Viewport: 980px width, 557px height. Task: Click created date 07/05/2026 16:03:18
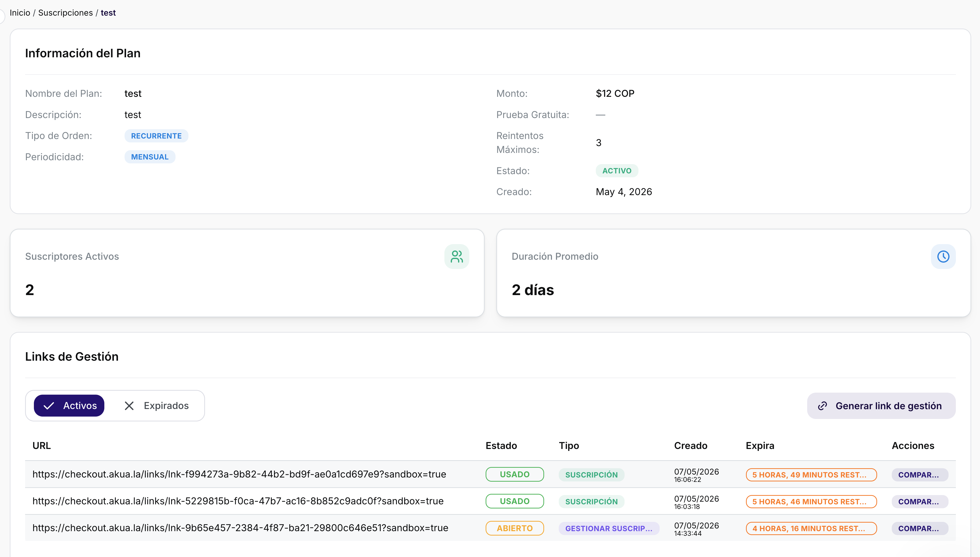point(696,502)
